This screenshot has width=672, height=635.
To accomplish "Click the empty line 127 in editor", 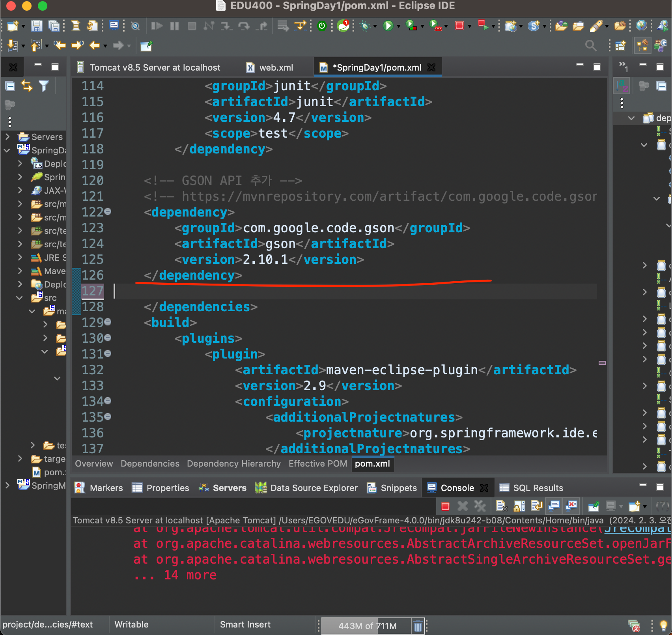I will 355,291.
